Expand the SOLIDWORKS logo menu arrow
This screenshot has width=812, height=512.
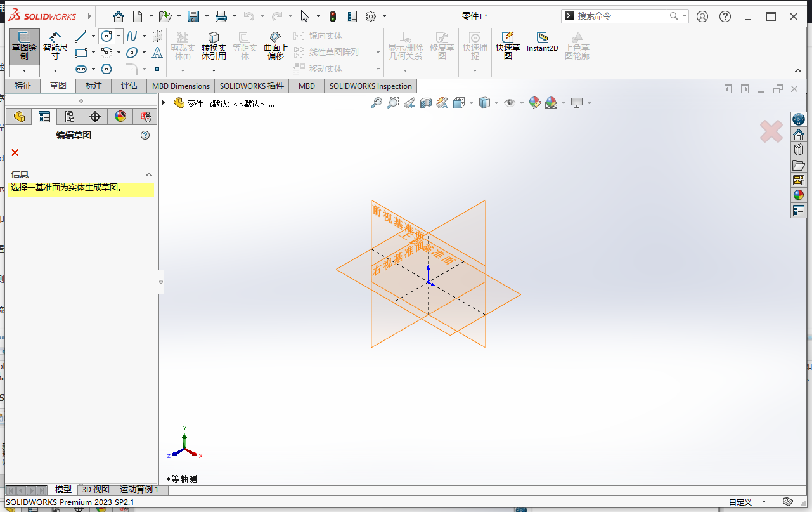89,16
